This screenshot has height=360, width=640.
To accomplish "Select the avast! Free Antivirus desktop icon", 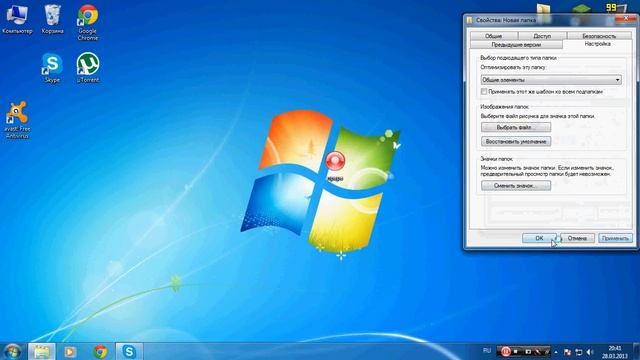I will coord(17,120).
